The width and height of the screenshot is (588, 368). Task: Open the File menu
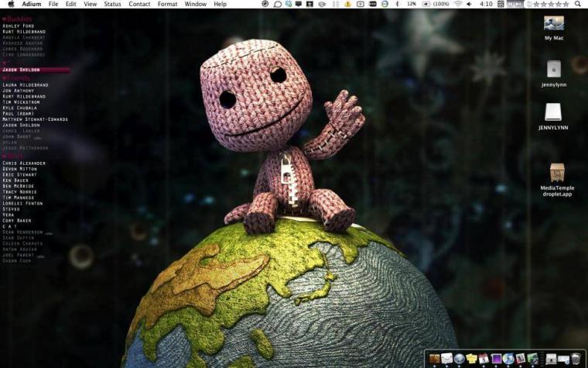click(53, 4)
